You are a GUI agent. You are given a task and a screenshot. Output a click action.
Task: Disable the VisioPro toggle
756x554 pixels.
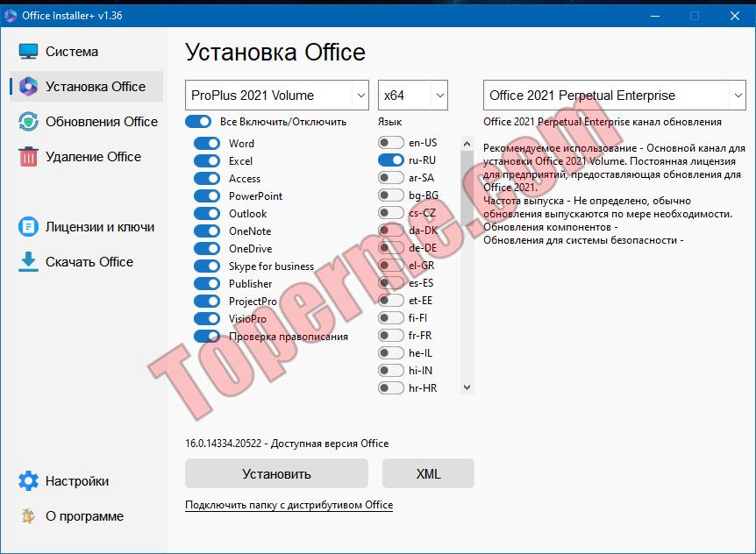coord(207,318)
